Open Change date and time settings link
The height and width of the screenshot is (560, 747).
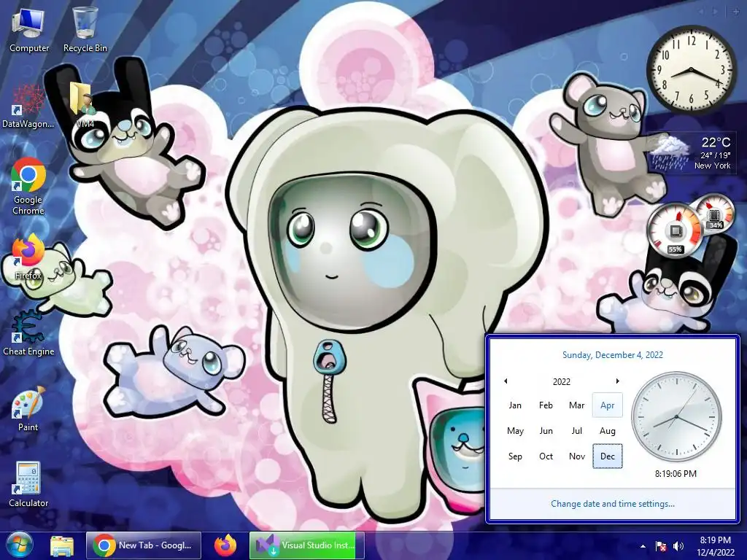pyautogui.click(x=613, y=504)
